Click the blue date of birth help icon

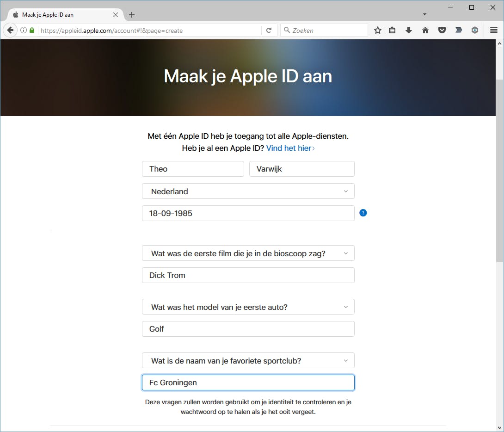363,213
